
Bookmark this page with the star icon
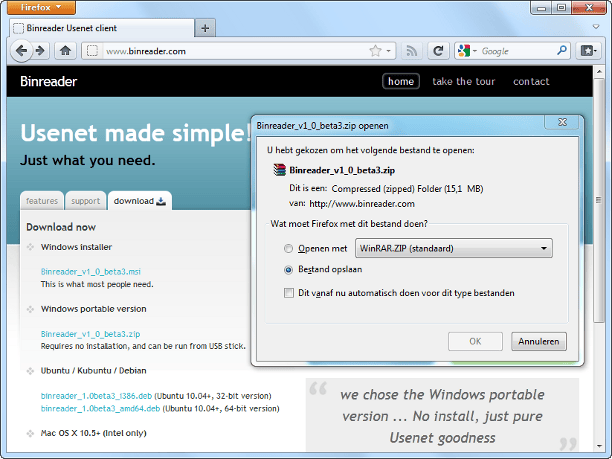[375, 51]
